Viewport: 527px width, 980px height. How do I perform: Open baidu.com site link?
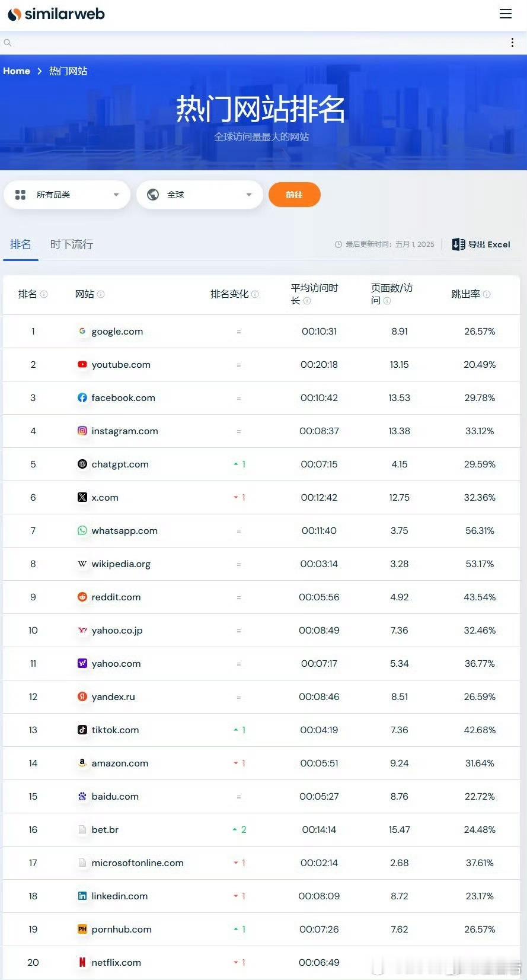tap(115, 797)
